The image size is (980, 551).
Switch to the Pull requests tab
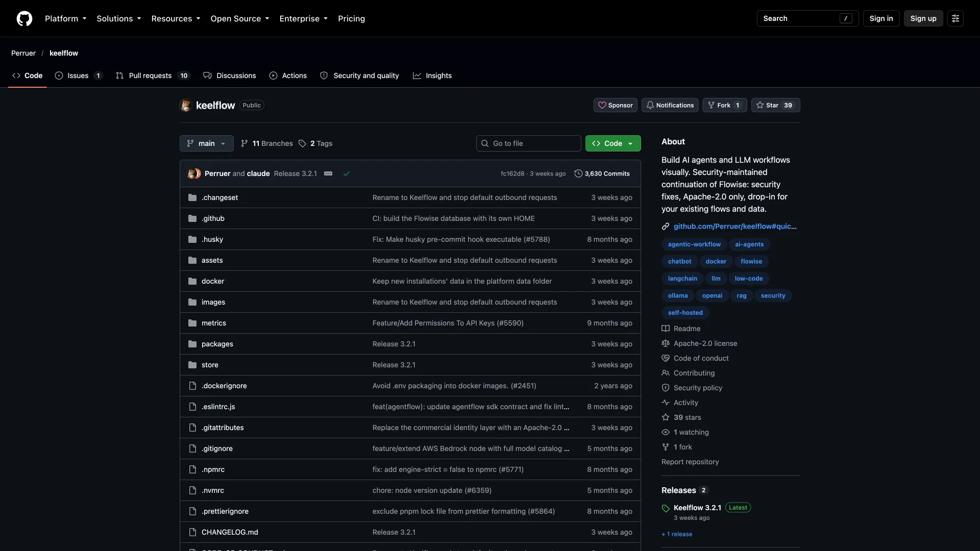point(153,76)
